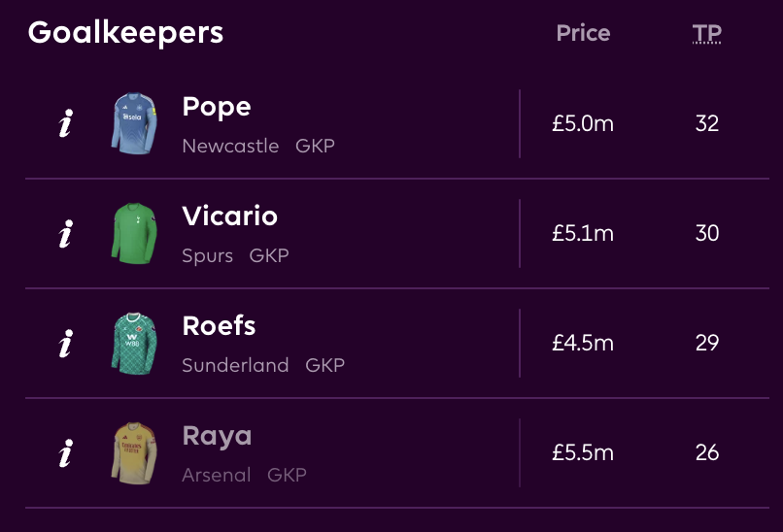The width and height of the screenshot is (783, 532).
Task: Click Vicario's green Spurs shirt
Action: click(x=131, y=233)
